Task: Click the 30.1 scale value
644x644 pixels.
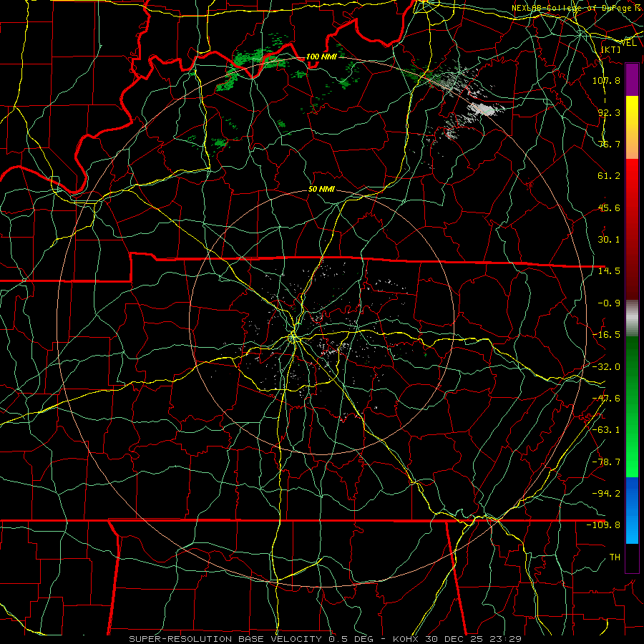Action: coord(609,240)
